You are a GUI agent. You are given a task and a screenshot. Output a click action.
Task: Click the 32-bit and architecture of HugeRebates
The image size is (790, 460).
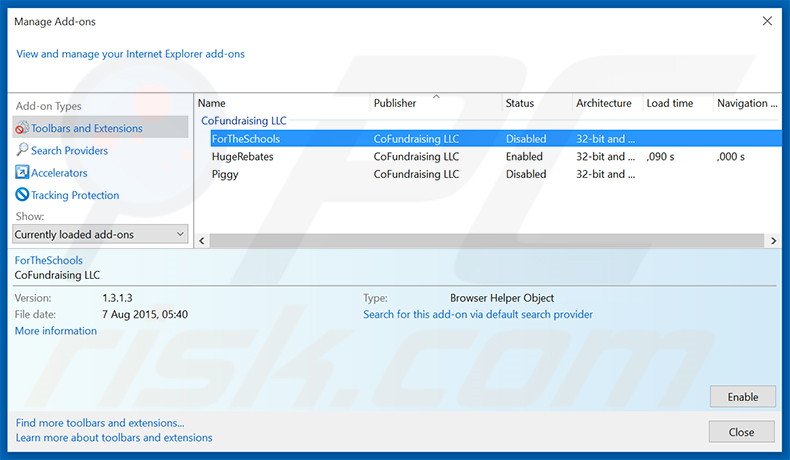[606, 157]
